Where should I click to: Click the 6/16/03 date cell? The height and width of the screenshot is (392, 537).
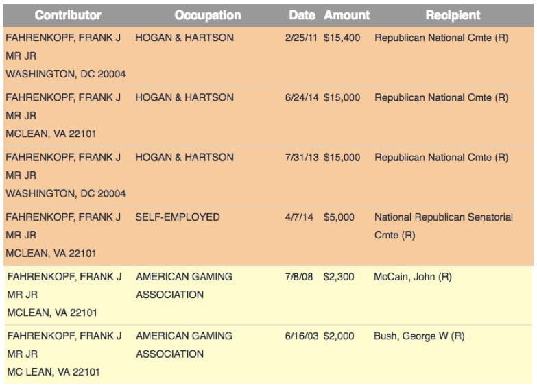301,336
